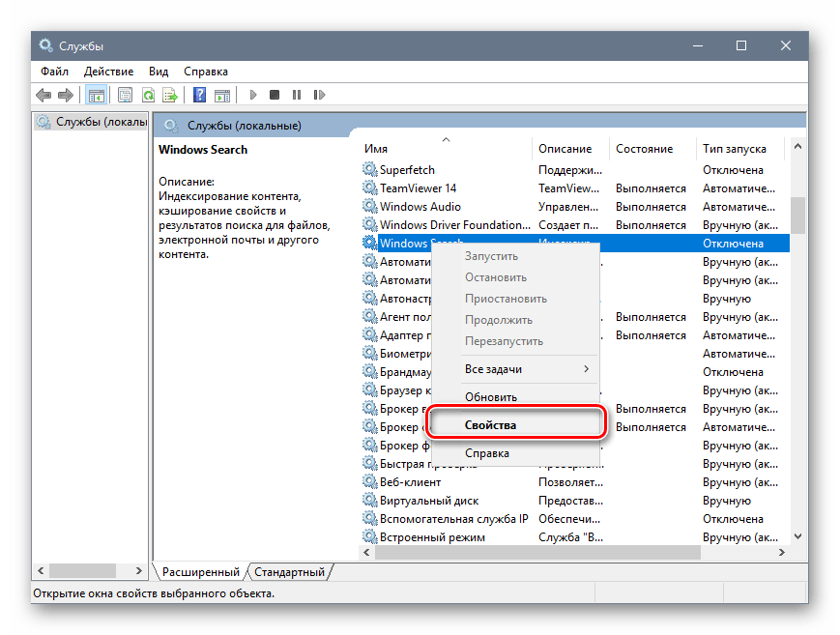Image resolution: width=840 pixels, height=635 pixels.
Task: Expand the Все задачи submenu
Action: point(516,369)
